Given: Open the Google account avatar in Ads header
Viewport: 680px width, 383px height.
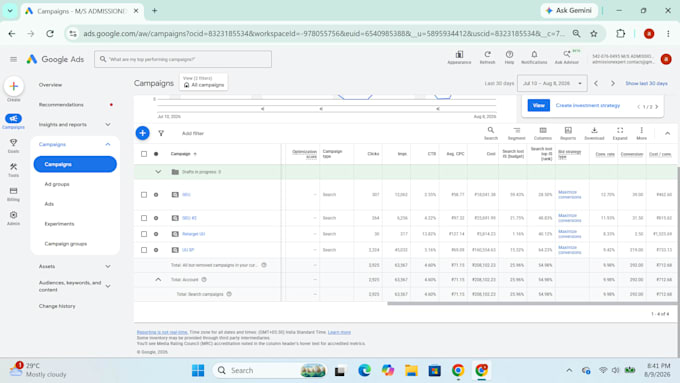Looking at the screenshot, I should coord(666,59).
